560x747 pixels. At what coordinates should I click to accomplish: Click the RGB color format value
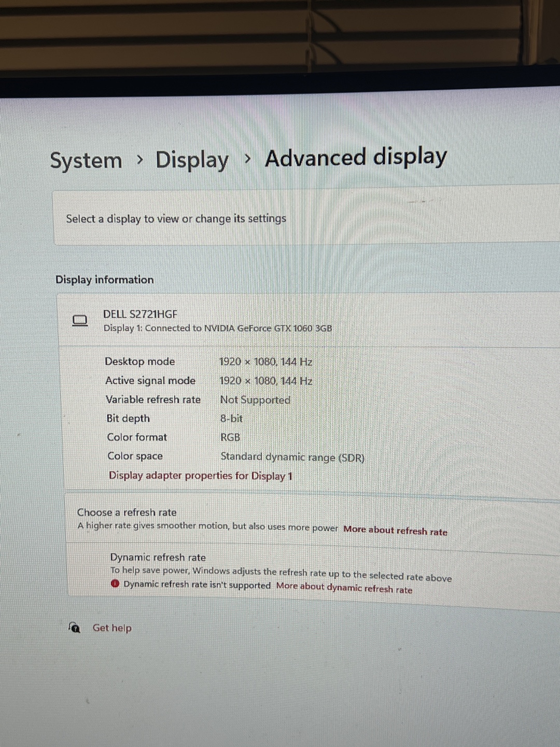pyautogui.click(x=230, y=437)
